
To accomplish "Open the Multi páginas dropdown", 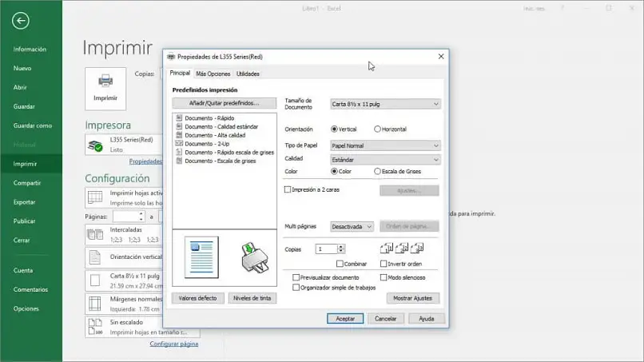I will (352, 226).
